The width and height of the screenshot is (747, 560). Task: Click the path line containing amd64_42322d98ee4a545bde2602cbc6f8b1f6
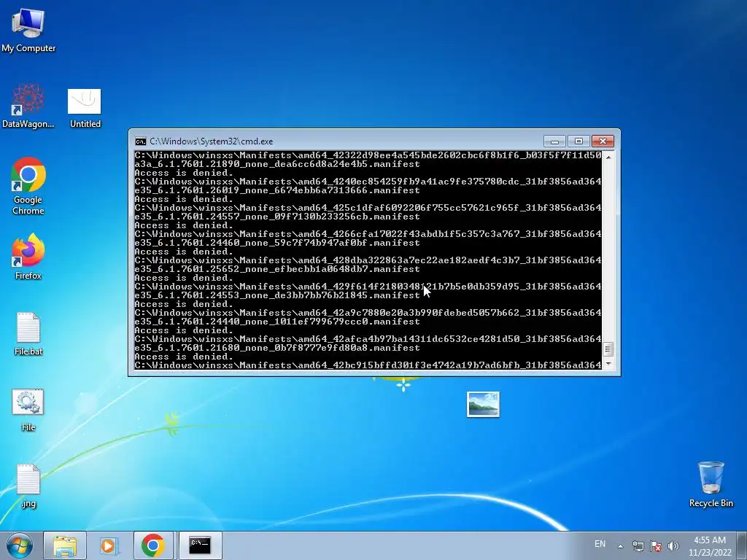coord(368,155)
